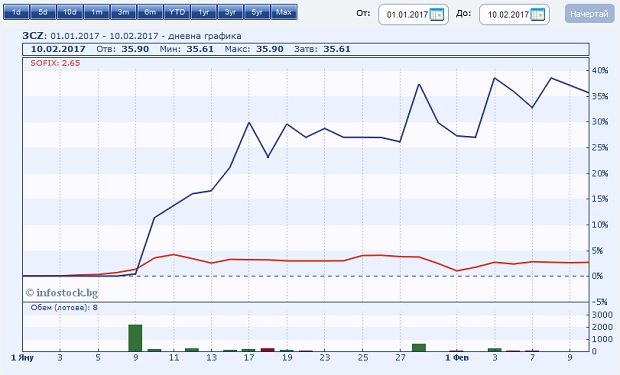Select the 10d time range button
This screenshot has width=620, height=375.
[70, 12]
